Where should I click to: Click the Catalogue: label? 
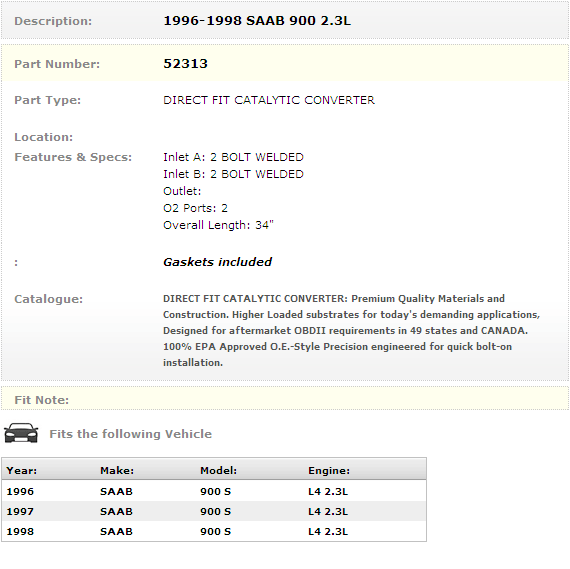(x=49, y=299)
